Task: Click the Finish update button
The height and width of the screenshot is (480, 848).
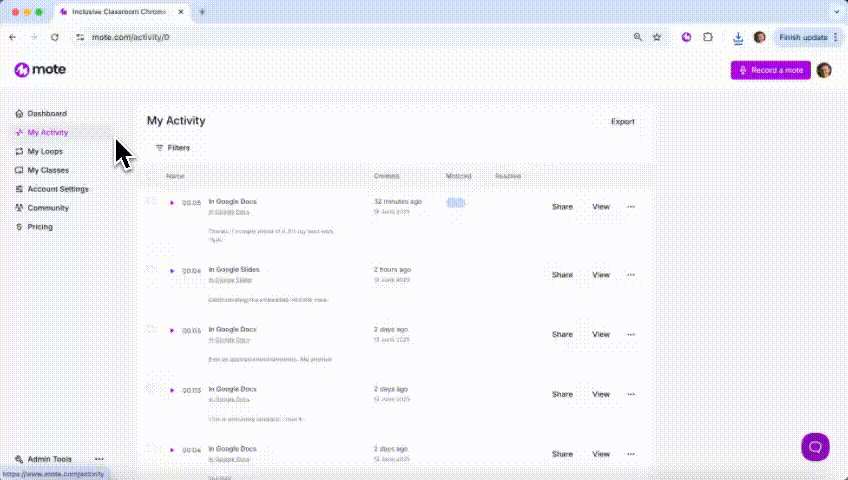Action: click(x=807, y=37)
